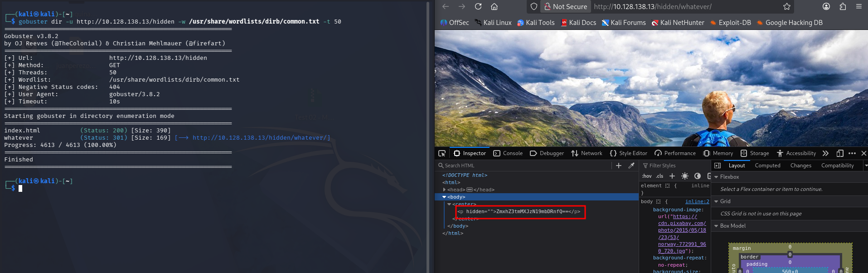Open the Exploit-DB bookmark
868x273 pixels.
(x=731, y=23)
